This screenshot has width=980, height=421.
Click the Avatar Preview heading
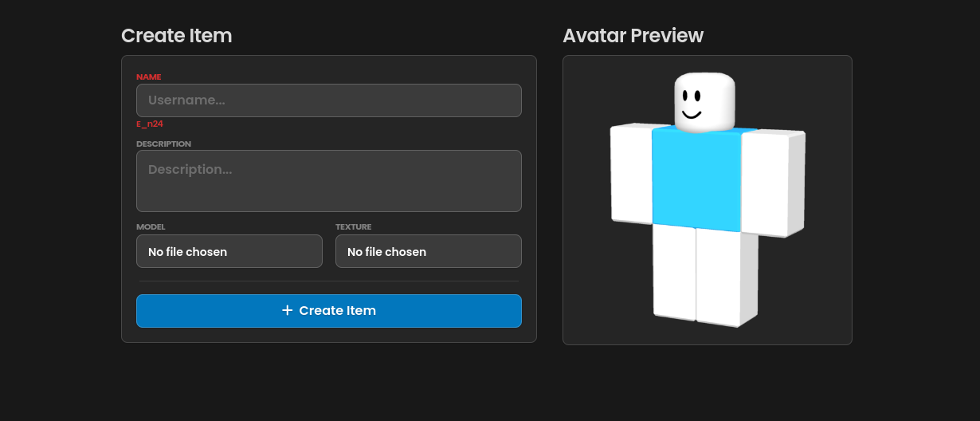(633, 36)
